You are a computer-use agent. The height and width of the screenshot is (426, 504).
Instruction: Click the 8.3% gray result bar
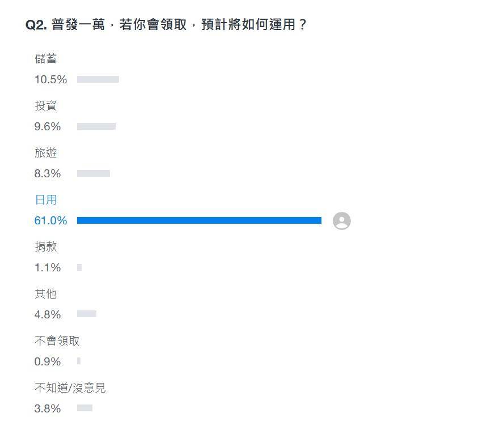[x=94, y=173]
